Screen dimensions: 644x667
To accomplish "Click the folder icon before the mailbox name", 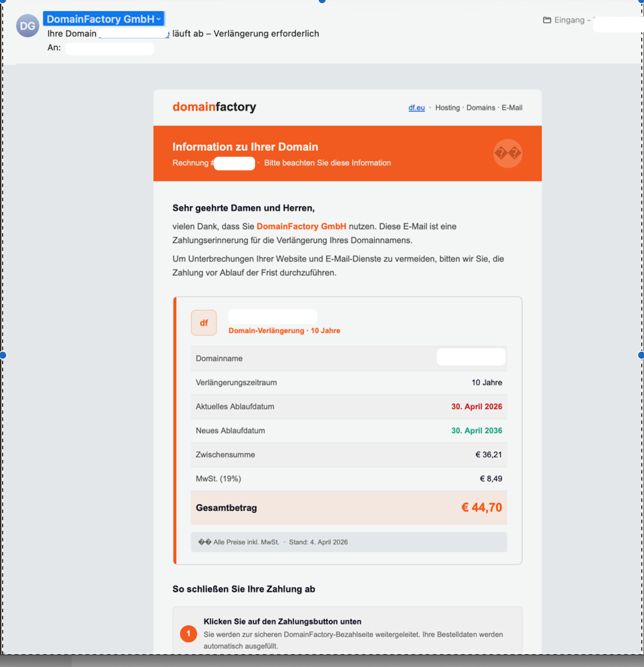I will [x=546, y=19].
